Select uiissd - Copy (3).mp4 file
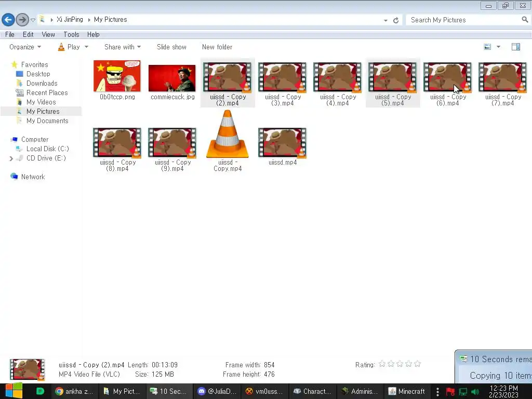This screenshot has height=399, width=532. 283,84
